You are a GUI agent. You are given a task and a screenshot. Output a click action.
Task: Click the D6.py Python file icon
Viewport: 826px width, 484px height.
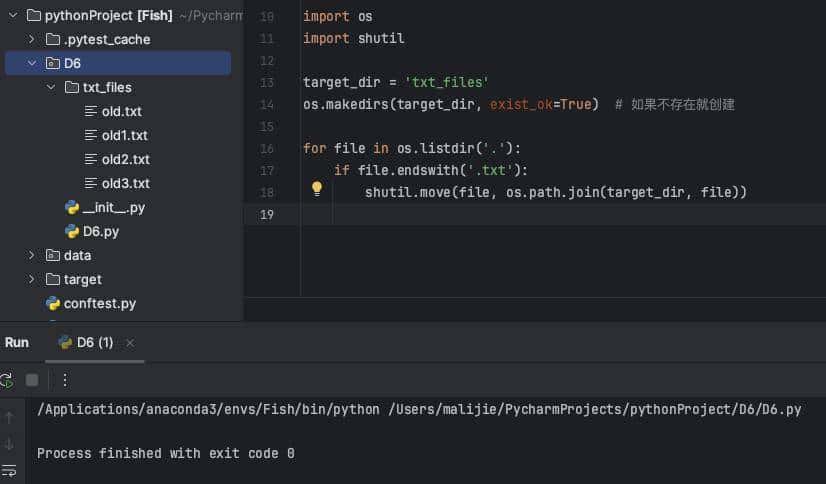coord(72,231)
